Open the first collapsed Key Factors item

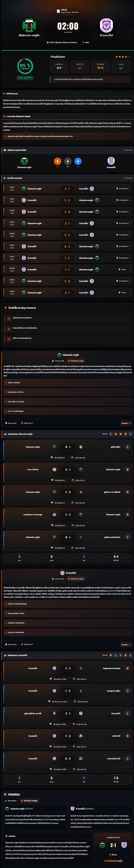tap(67, 318)
